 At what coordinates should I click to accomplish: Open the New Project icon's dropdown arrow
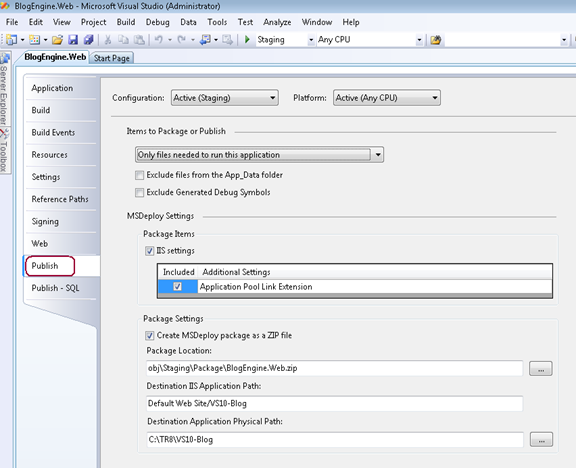click(x=22, y=40)
